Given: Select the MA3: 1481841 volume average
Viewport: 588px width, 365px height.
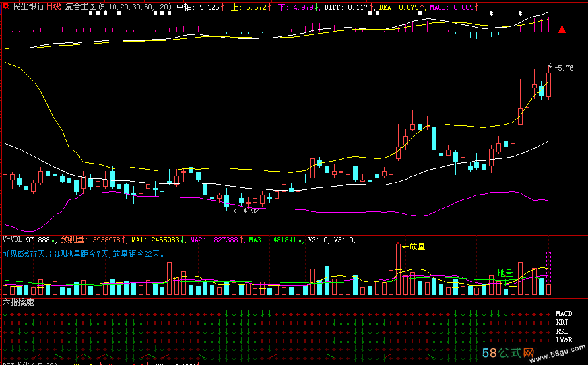Looking at the screenshot, I should [x=276, y=240].
